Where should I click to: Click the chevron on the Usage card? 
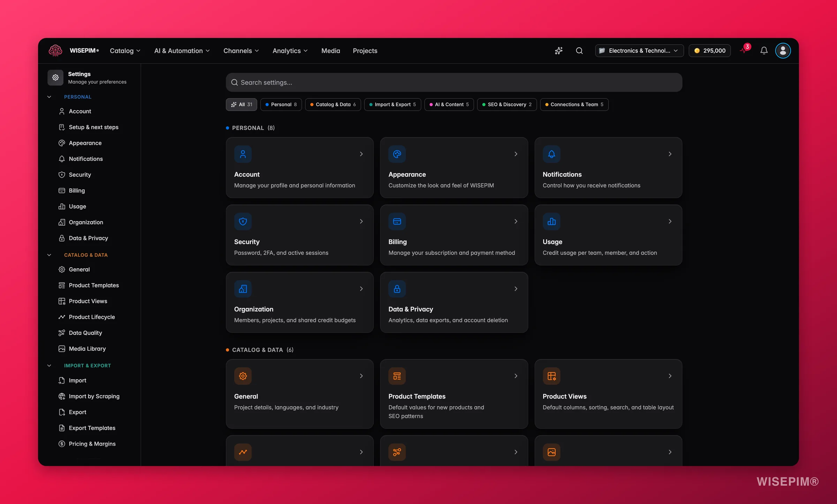[670, 221]
